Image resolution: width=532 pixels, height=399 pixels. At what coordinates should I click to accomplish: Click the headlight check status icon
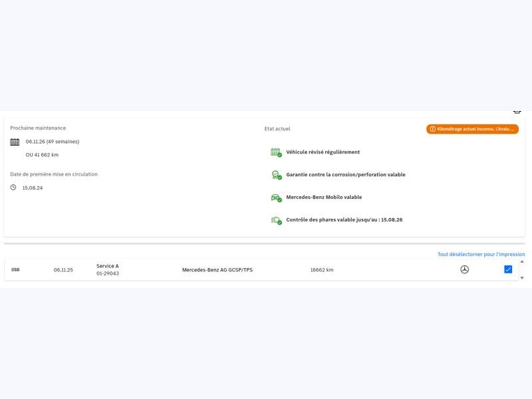[276, 220]
